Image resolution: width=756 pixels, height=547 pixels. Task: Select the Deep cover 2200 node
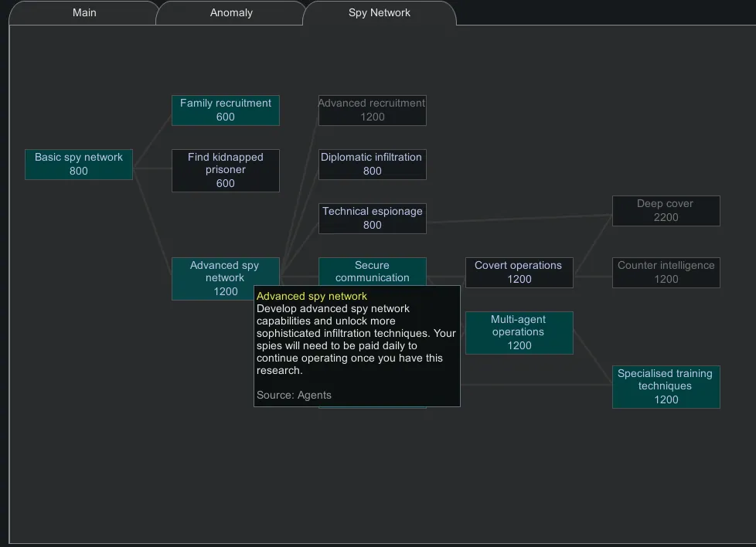666,211
